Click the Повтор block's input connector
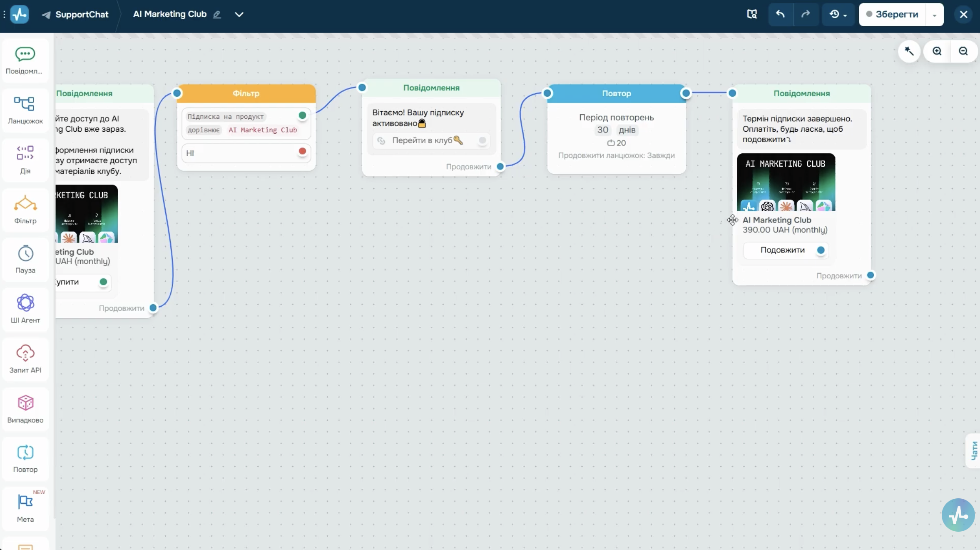This screenshot has width=980, height=550. click(548, 93)
